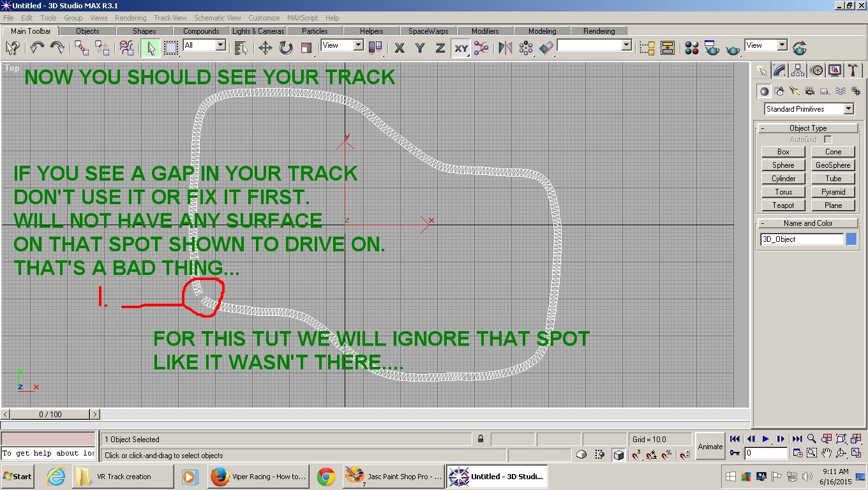Activate the Select and Scale tool
Viewport: 868px width, 490px height.
(306, 48)
